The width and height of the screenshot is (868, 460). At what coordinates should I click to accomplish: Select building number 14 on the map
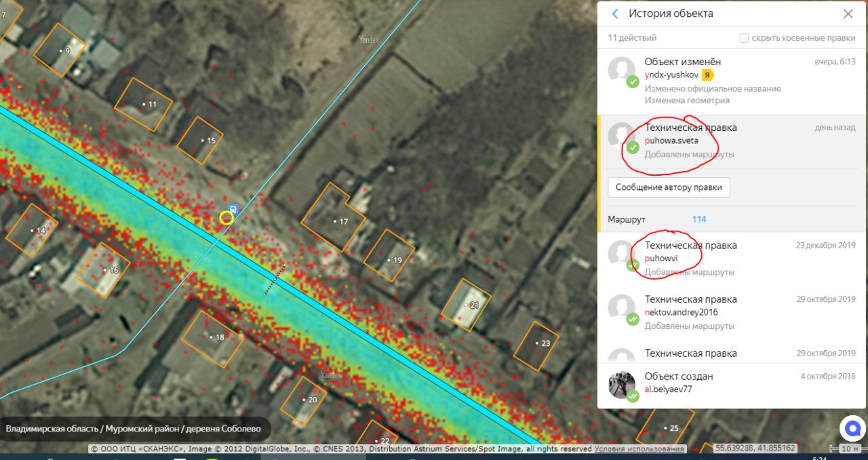coord(31,231)
